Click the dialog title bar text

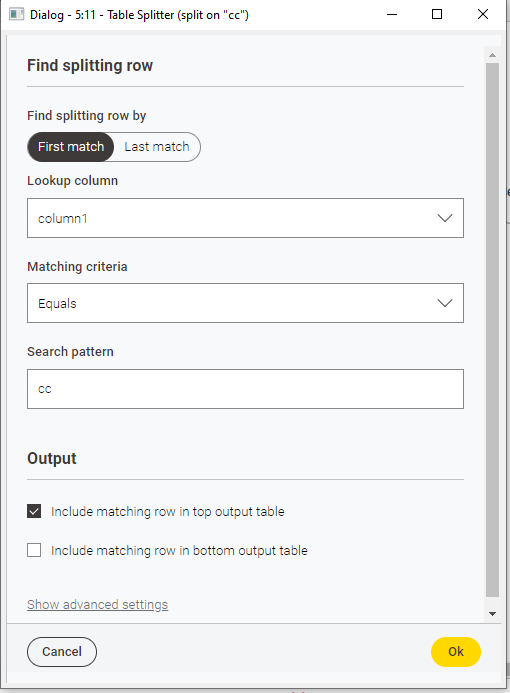139,15
